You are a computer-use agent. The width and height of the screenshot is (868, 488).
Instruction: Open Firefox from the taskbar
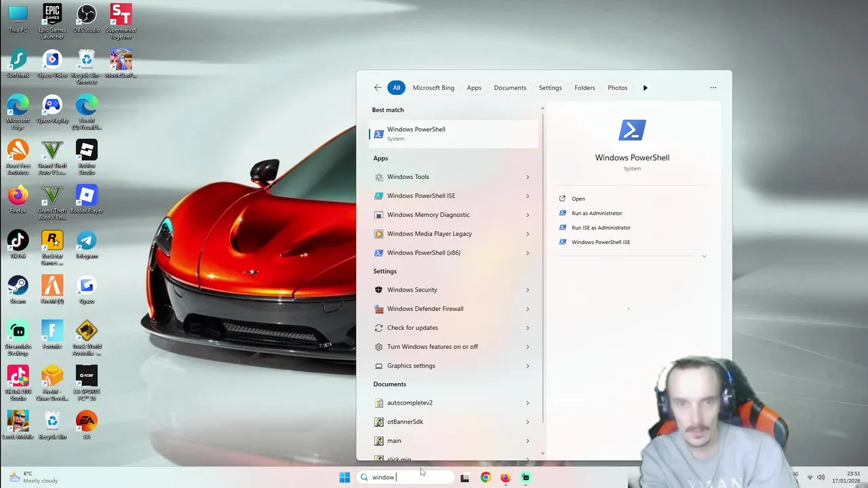(505, 477)
